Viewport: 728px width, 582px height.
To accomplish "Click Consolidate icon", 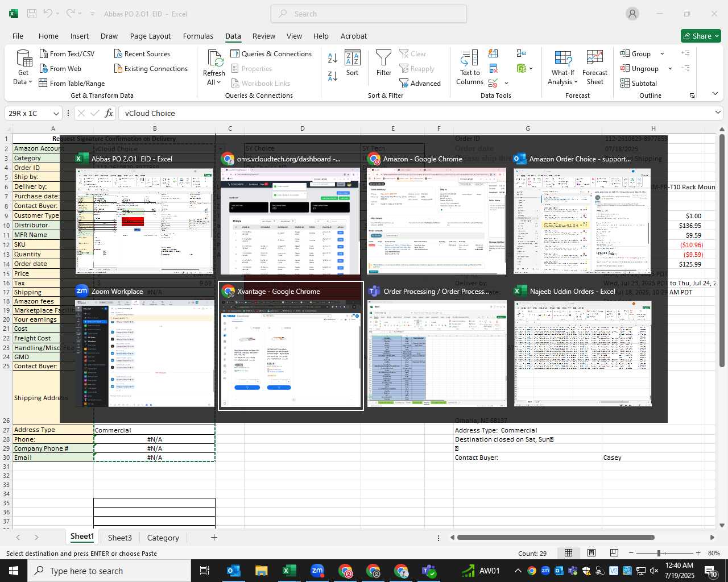I will [x=522, y=53].
